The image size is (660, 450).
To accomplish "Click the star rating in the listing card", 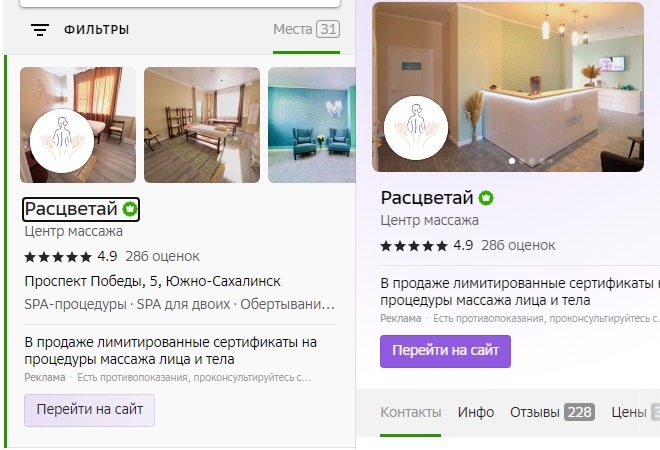I will (58, 256).
